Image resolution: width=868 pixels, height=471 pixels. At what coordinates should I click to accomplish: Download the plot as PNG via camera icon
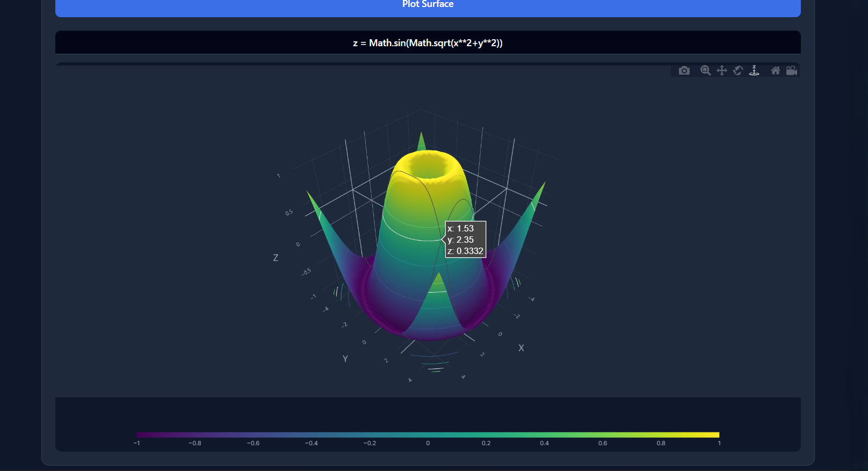[x=684, y=71]
